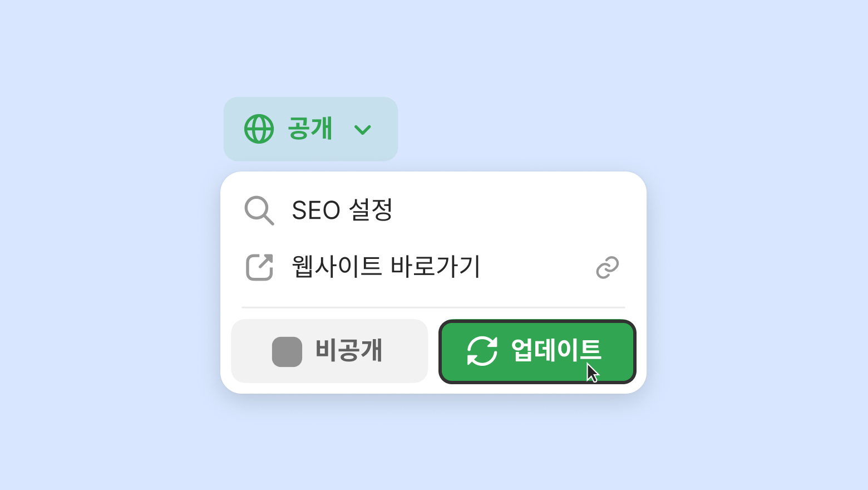Click the SEO 설정 text

[342, 210]
